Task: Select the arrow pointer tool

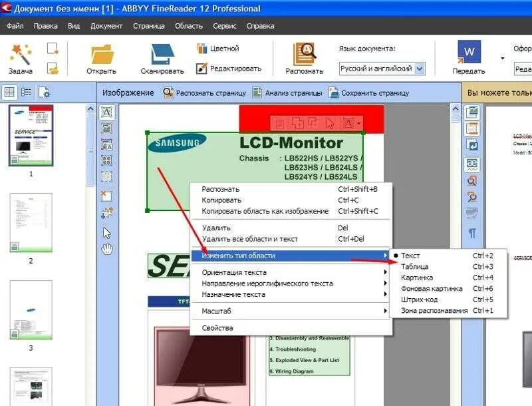Action: coord(107,233)
